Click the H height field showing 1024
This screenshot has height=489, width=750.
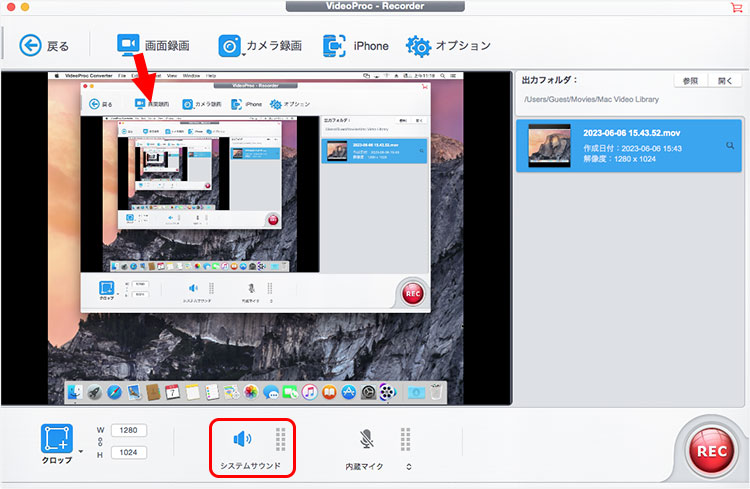coord(129,452)
